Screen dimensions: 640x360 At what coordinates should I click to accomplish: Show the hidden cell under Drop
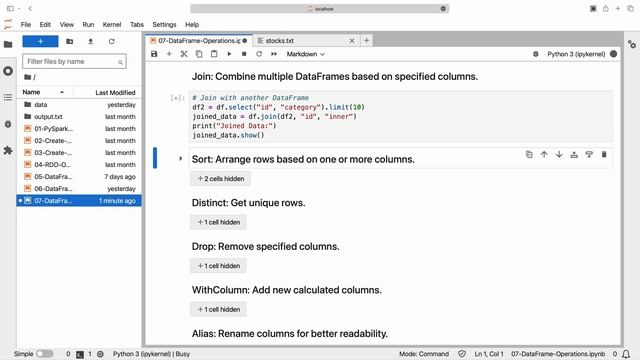218,266
